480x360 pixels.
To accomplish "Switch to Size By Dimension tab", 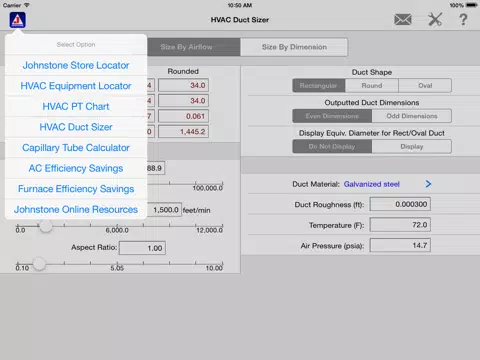I will tap(294, 47).
